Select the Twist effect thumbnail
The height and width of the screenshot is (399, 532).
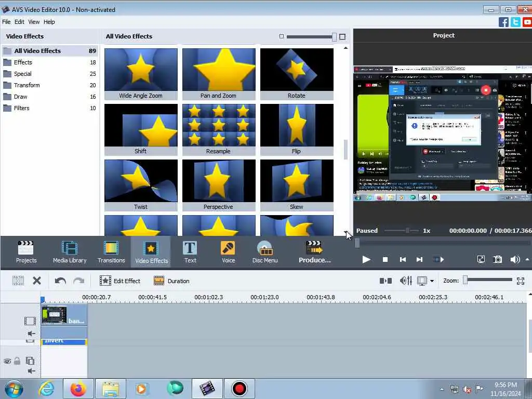point(141,185)
